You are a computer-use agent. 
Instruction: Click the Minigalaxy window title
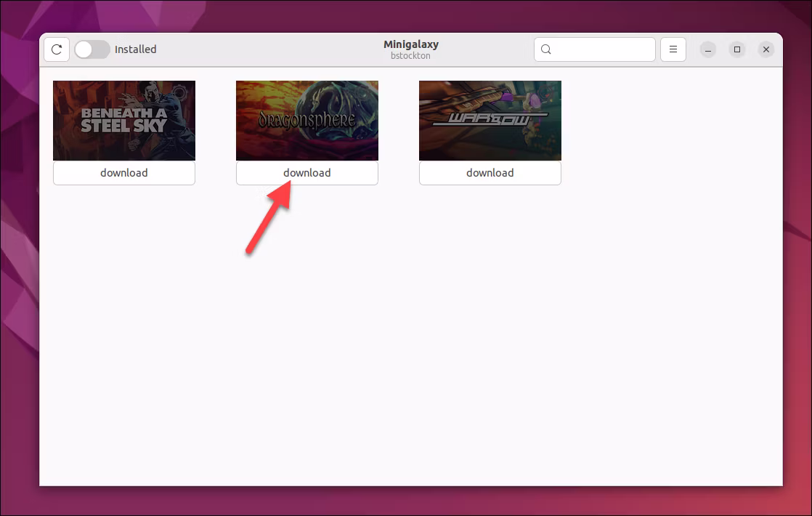(x=411, y=44)
